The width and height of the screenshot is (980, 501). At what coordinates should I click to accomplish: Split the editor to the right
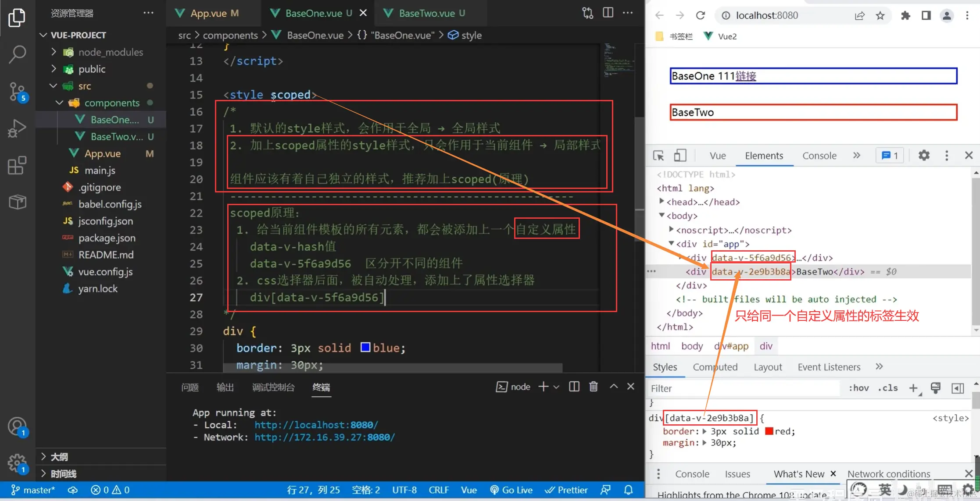pos(608,13)
